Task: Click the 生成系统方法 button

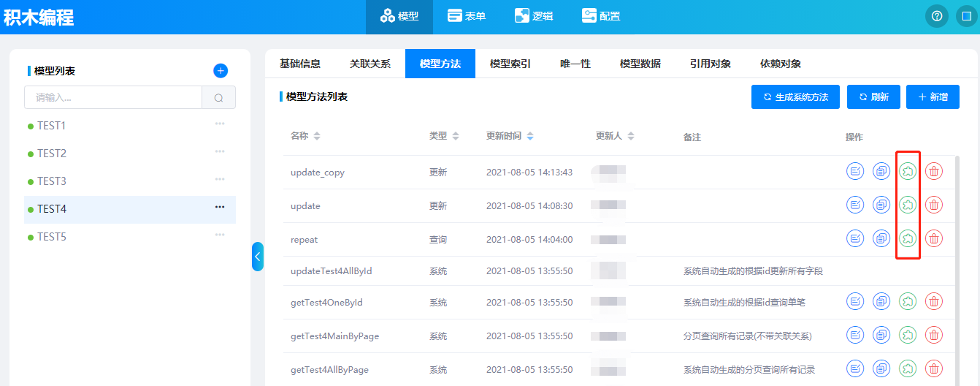Action: pos(795,96)
